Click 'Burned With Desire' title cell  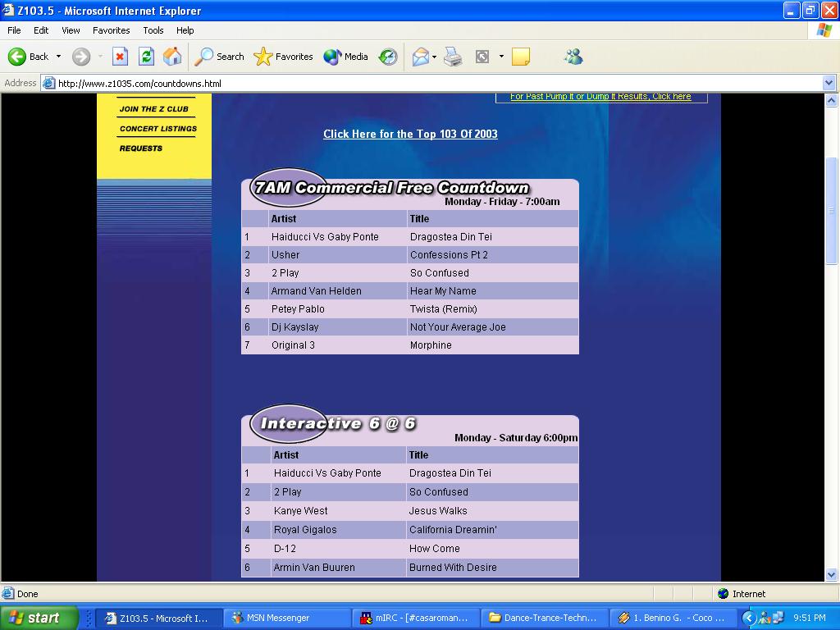453,568
